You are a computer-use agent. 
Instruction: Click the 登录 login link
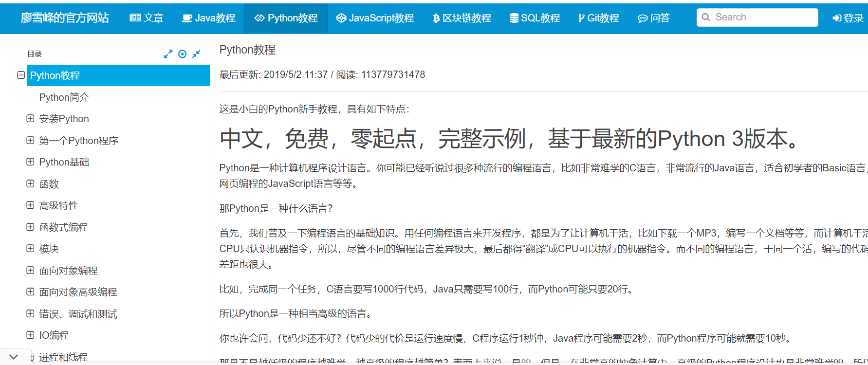pos(848,18)
